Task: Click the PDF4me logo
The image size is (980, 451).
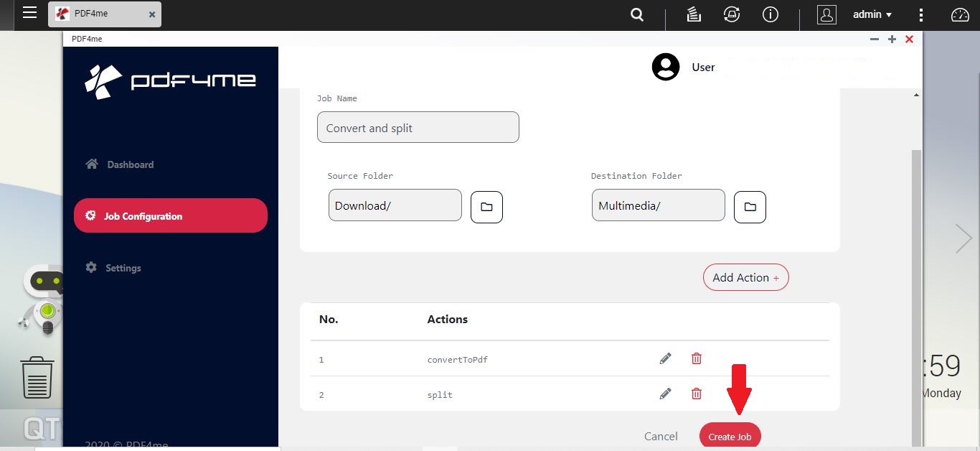Action: pyautogui.click(x=170, y=81)
